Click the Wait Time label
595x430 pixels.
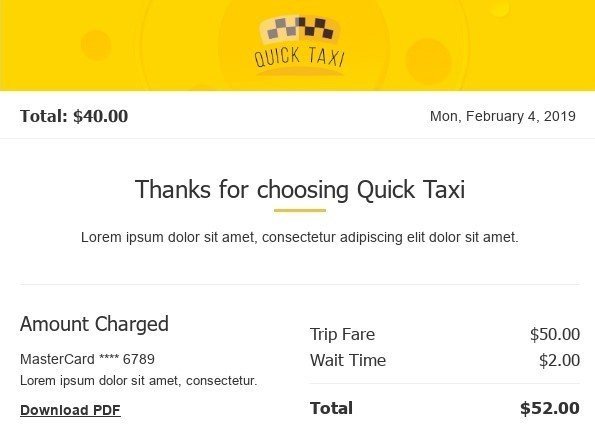pyautogui.click(x=348, y=360)
